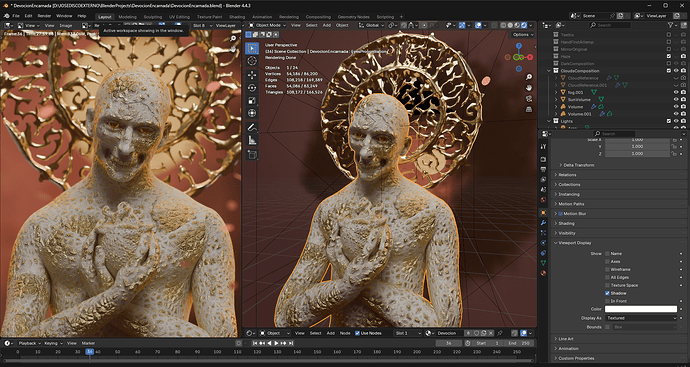The image size is (690, 367).
Task: Toggle the Use Nodes checkbox
Action: [x=357, y=333]
